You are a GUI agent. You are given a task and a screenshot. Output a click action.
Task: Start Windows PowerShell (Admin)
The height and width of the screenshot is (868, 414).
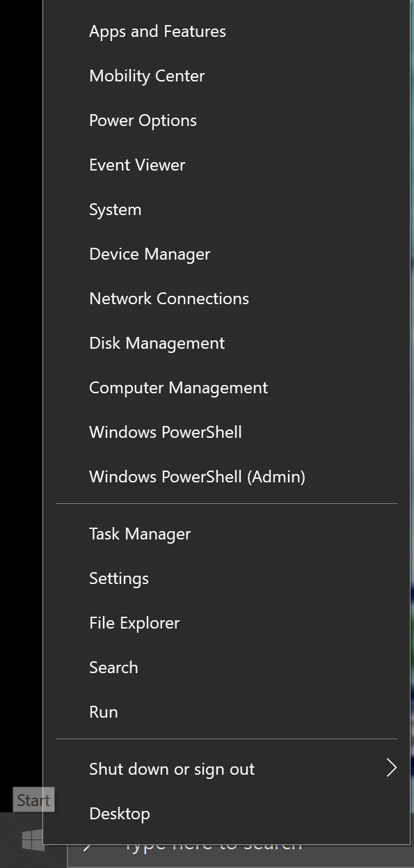(227, 477)
